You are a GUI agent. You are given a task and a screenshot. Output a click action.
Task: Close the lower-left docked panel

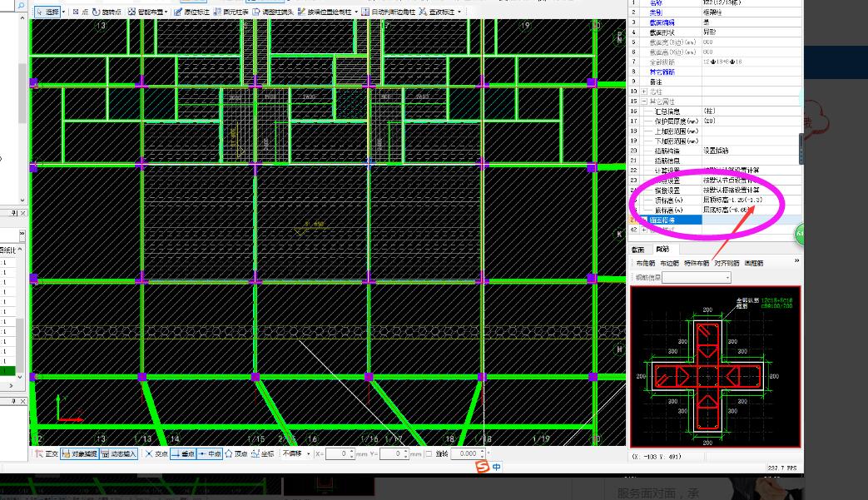point(22,401)
